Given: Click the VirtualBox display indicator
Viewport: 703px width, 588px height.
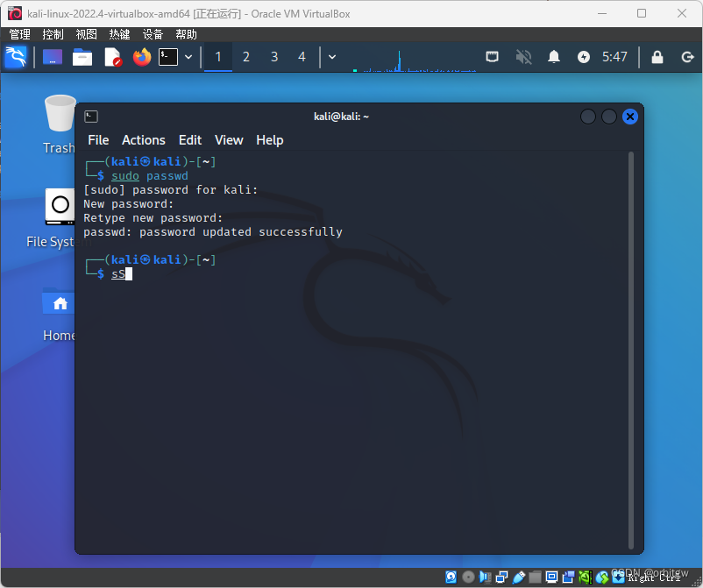Looking at the screenshot, I should click(551, 577).
